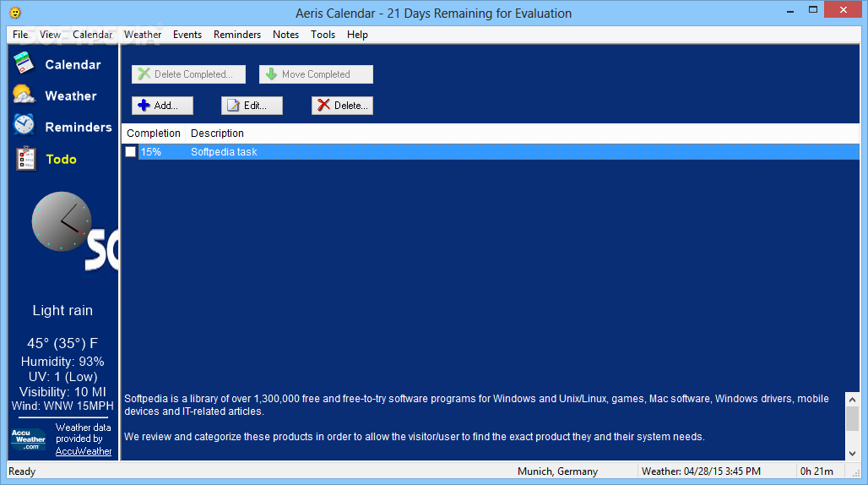Click the smiley app icon in title bar

[x=15, y=12]
